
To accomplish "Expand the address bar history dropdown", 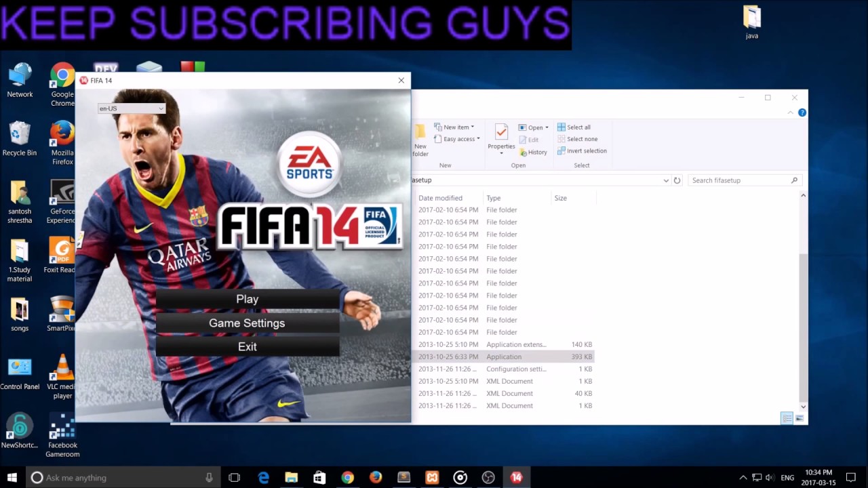I will [x=666, y=180].
